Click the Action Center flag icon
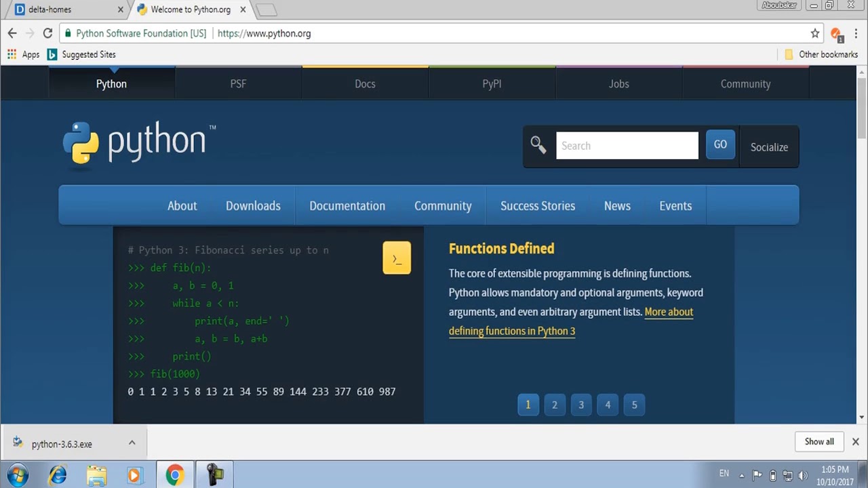Viewport: 868px width, 488px height. (x=757, y=475)
